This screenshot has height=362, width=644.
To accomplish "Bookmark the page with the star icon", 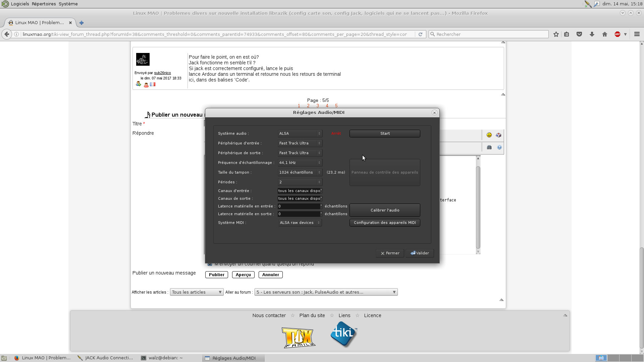I will tap(556, 34).
